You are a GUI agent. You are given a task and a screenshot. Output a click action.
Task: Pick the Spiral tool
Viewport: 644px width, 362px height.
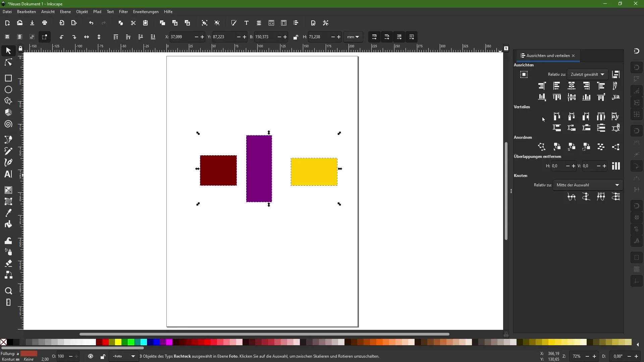[x=8, y=124]
